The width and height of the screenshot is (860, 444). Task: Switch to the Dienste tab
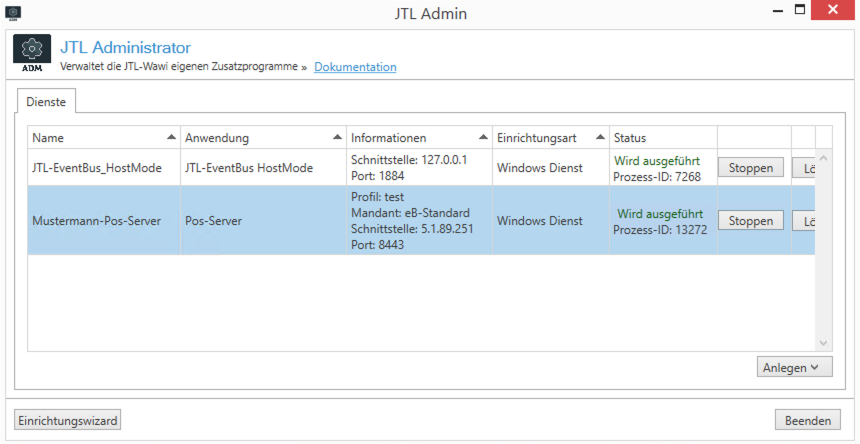[x=46, y=101]
